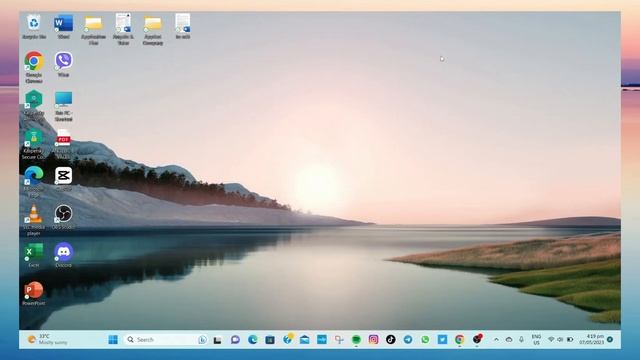Open the ENG US language switcher

click(x=536, y=340)
